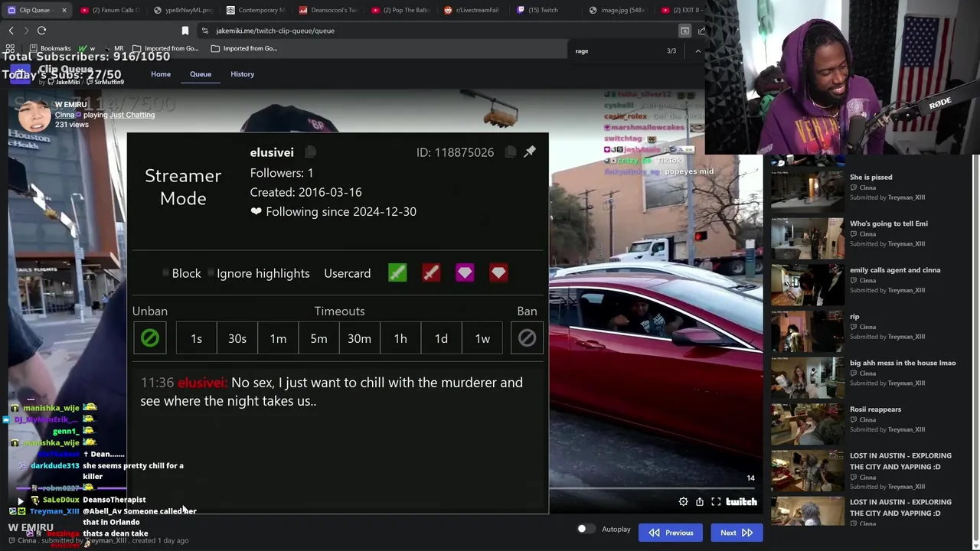Switch to the Fanum Calls browser tab
This screenshot has height=551, width=980.
click(x=109, y=10)
